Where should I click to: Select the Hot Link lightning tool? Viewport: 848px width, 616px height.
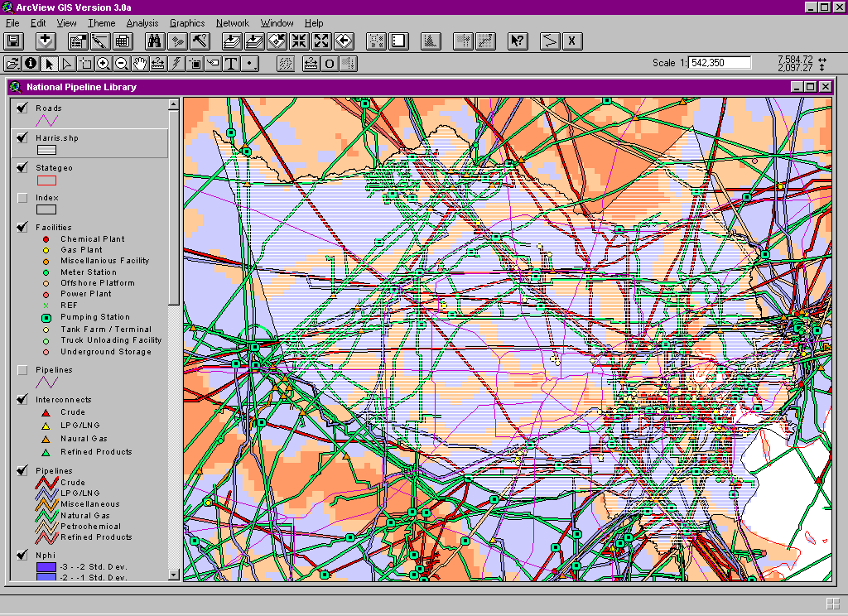click(x=176, y=64)
